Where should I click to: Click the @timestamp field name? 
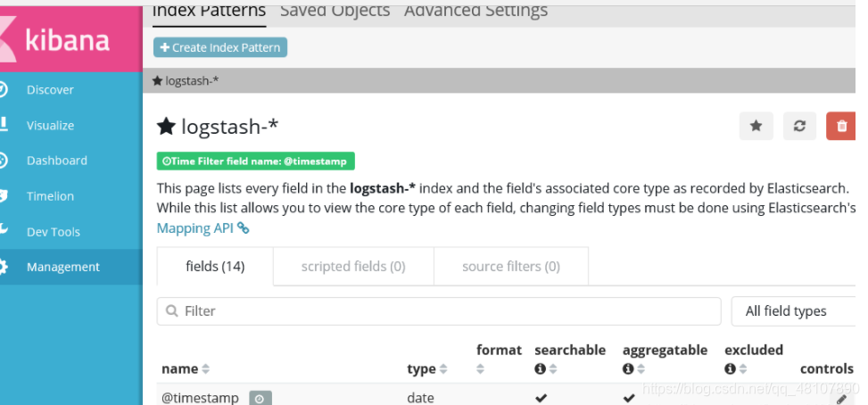(200, 398)
